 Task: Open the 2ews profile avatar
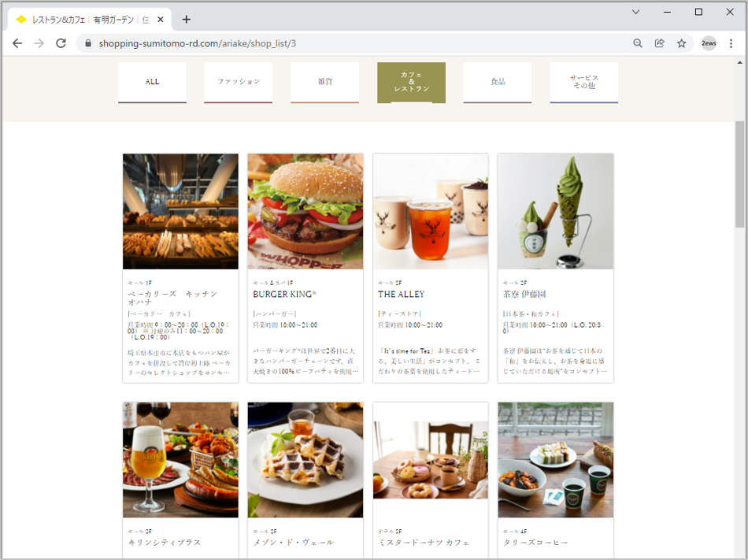coord(709,43)
